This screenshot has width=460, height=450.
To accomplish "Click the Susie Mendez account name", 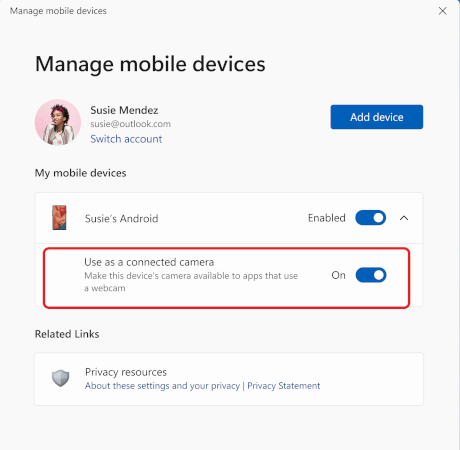I will (x=124, y=110).
